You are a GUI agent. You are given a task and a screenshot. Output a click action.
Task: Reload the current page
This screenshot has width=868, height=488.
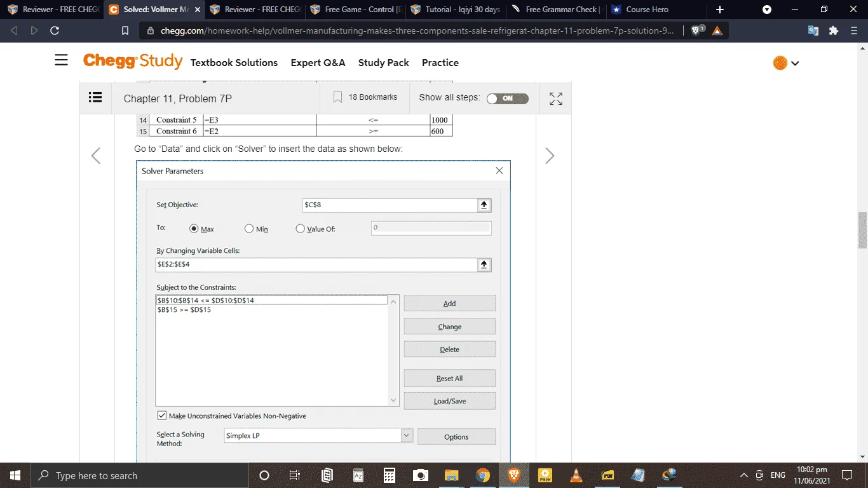coord(55,30)
